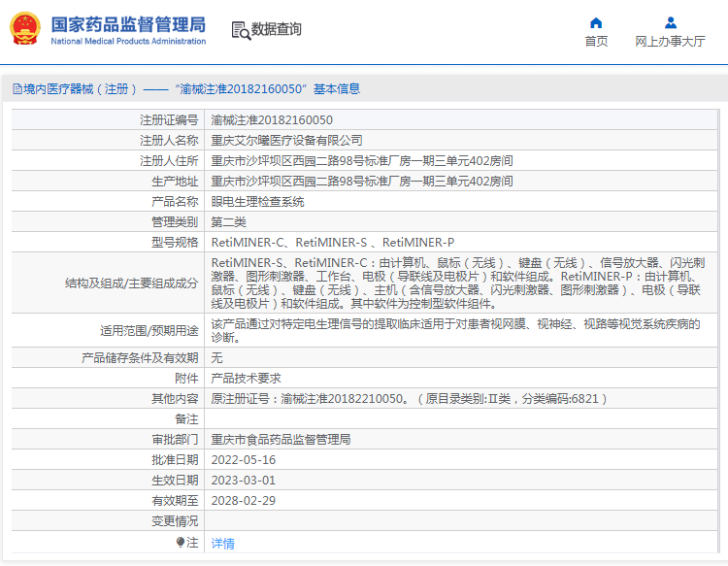The height and width of the screenshot is (566, 728).
Task: Click the document icon before 境内医疗器械
Action: pos(17,89)
